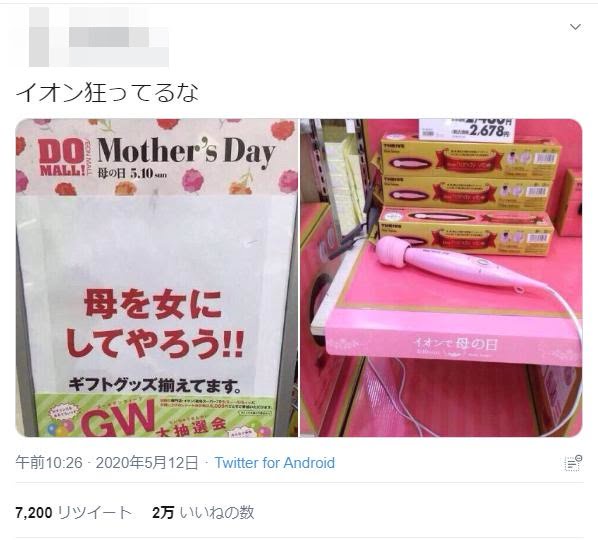Open the tweet options chevron menu
The image size is (598, 540).
[x=575, y=27]
